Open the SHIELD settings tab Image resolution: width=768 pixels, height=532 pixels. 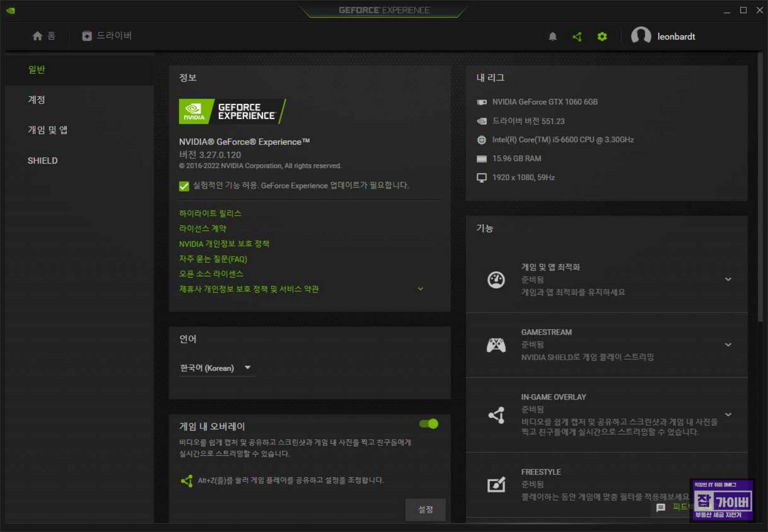coord(79,161)
